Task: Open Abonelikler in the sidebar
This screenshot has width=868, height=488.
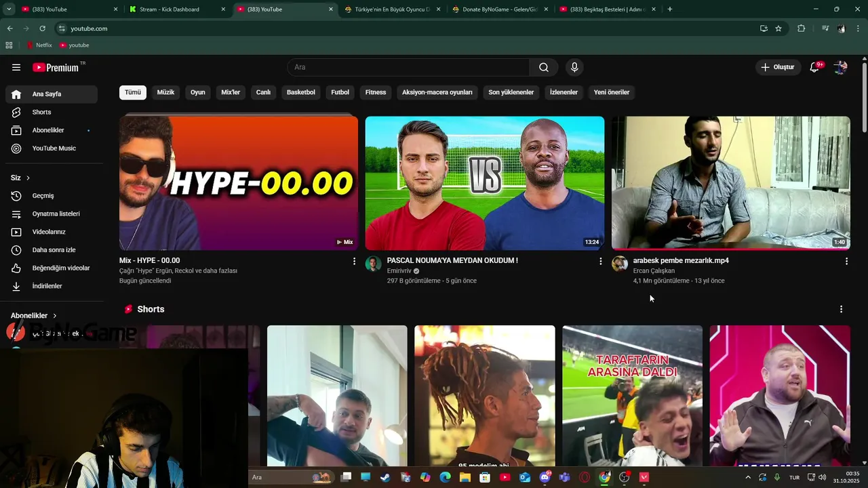Action: (x=52, y=130)
